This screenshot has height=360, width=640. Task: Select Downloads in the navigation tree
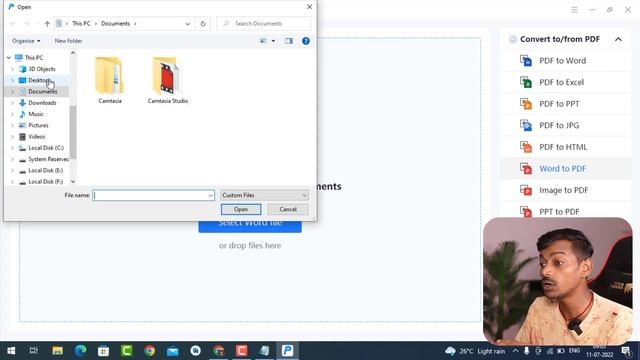click(42, 103)
